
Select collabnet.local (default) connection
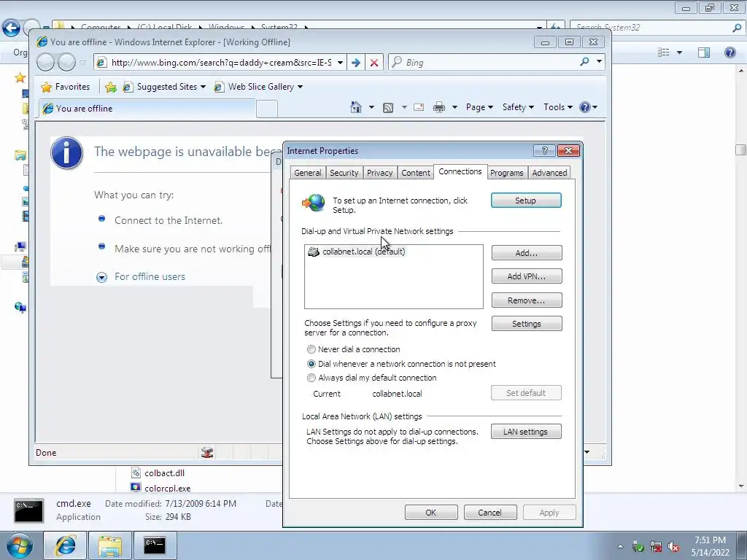[x=357, y=252]
